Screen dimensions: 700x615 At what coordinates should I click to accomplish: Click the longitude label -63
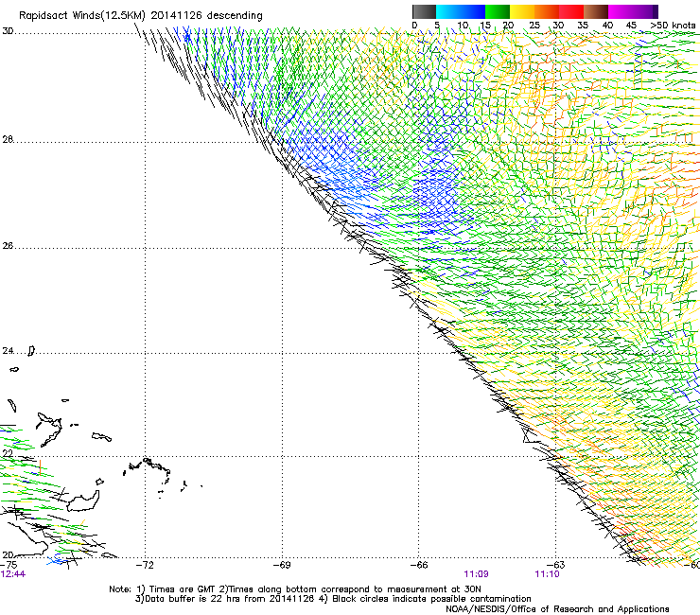click(x=556, y=565)
